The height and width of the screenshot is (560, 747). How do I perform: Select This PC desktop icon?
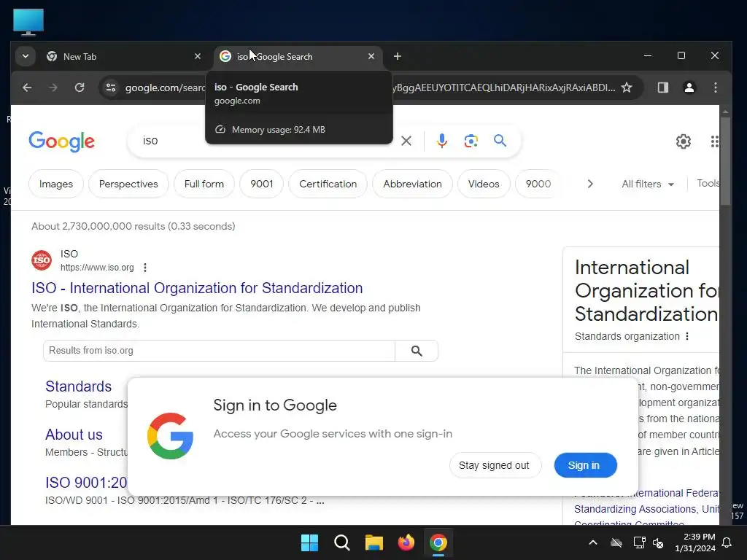click(x=28, y=22)
